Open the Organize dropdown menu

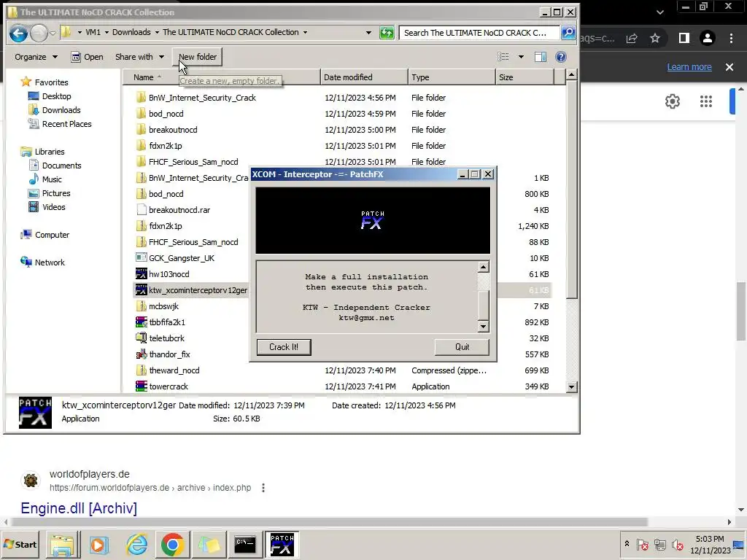click(x=36, y=57)
